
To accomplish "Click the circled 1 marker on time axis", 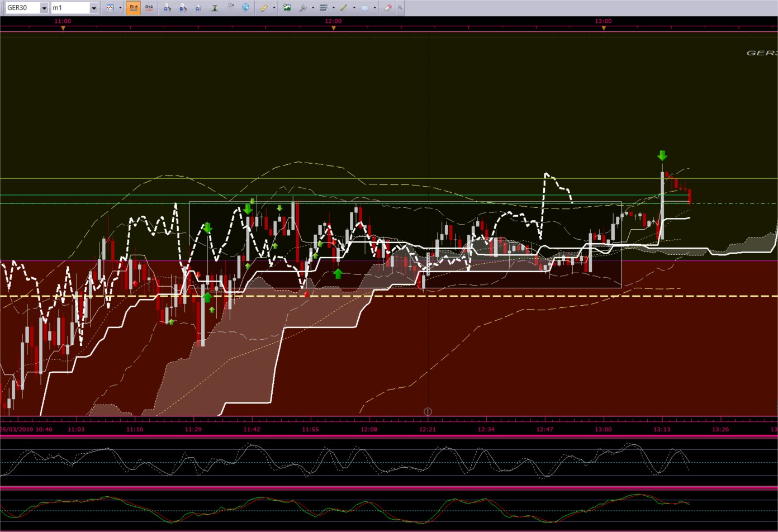I will pos(428,411).
